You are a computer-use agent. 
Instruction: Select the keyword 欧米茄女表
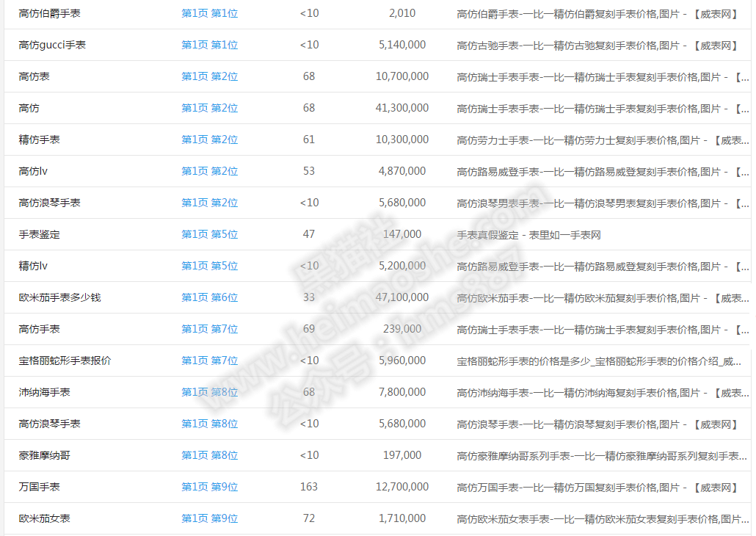click(44, 518)
